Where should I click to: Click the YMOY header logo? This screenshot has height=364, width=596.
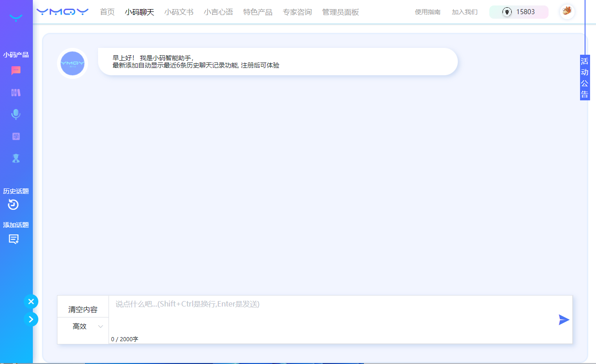[62, 12]
